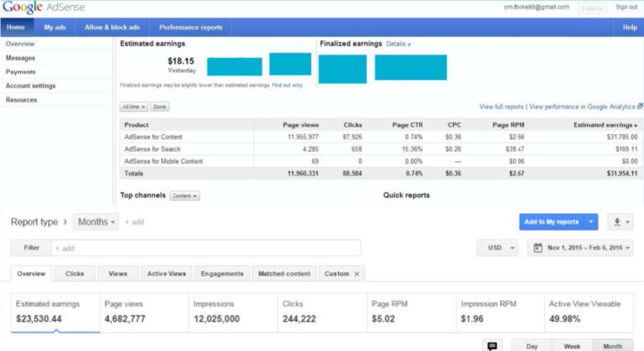Open the View full reports link
The width and height of the screenshot is (644, 351).
click(x=501, y=107)
